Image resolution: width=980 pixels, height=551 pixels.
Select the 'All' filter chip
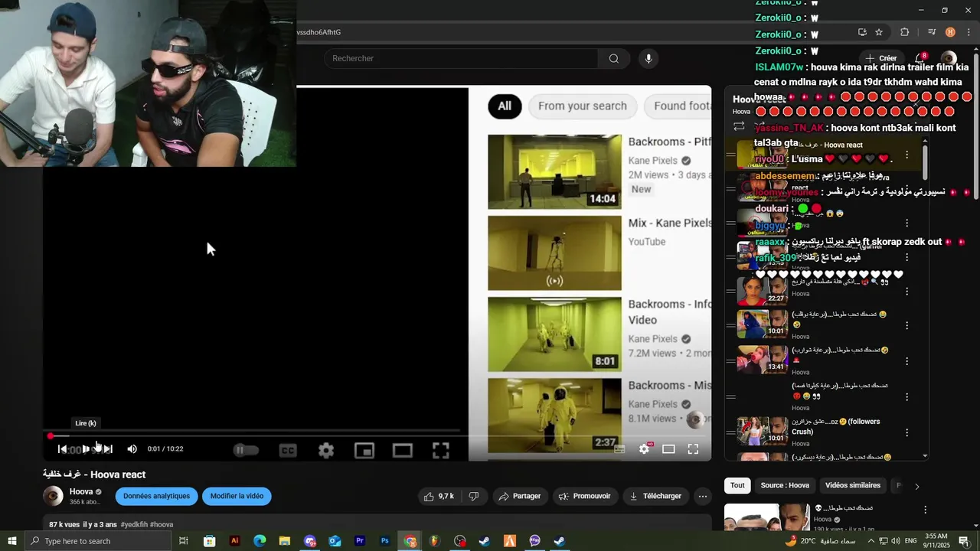click(x=505, y=106)
